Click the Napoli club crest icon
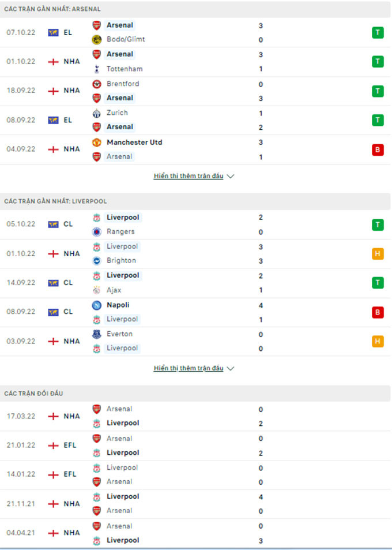The image size is (392, 550). (97, 305)
